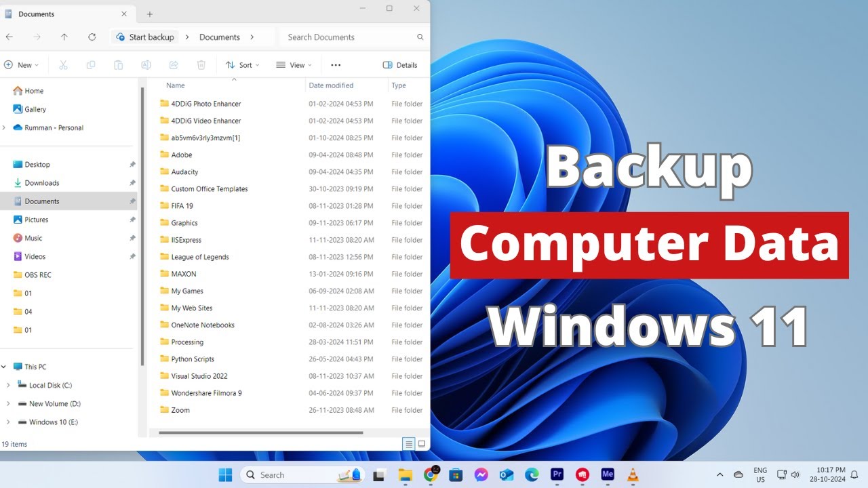Expand Rumman - Personal tree node
This screenshot has width=868, height=488.
click(4, 127)
